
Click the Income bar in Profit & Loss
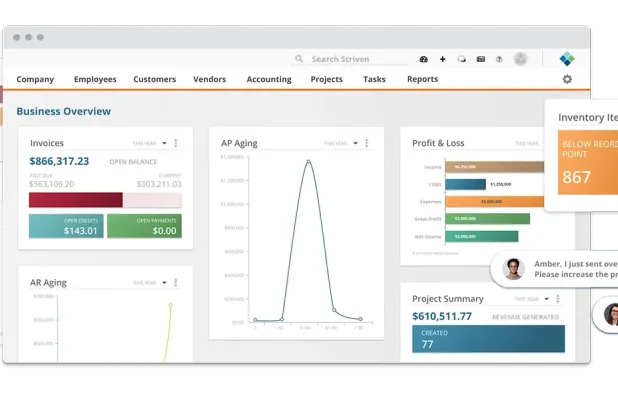[495, 167]
